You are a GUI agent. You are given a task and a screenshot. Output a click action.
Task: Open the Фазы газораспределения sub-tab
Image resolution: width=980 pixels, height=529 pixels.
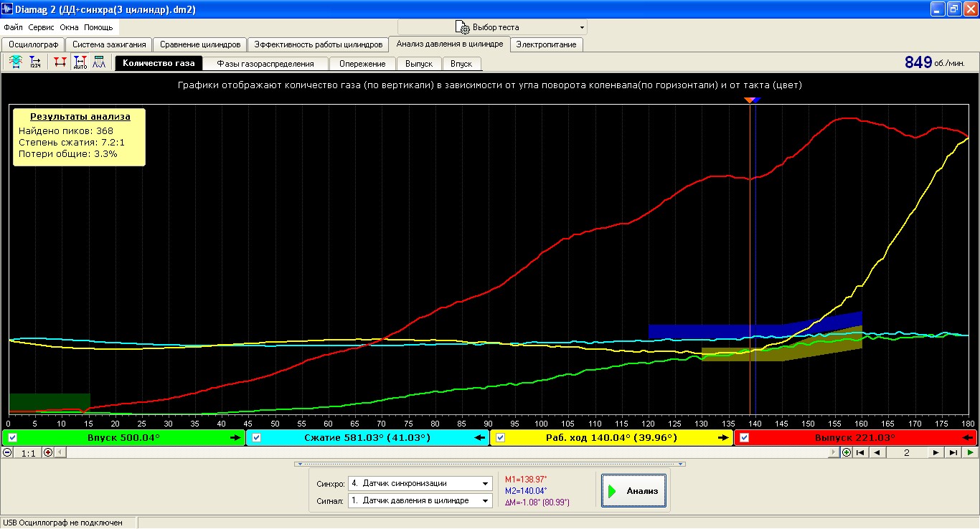tap(265, 64)
